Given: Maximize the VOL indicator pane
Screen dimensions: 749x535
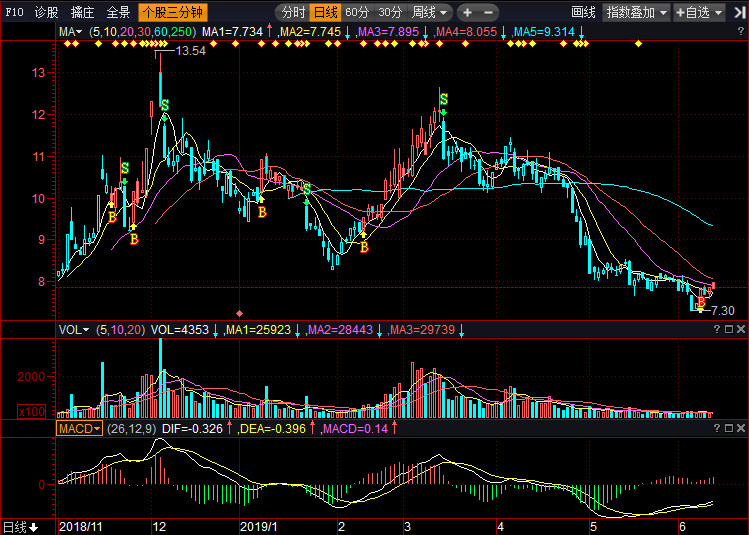Looking at the screenshot, I should pos(729,329).
